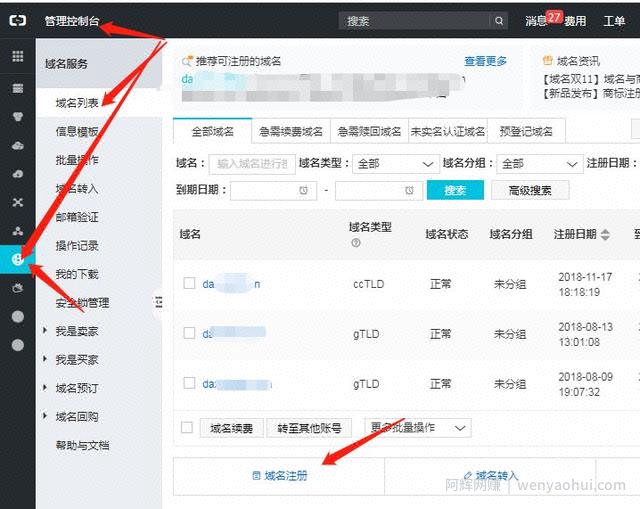Click the first cloud icon in the dark sidebar
Image resolution: width=640 pixels, height=509 pixels.
click(18, 145)
